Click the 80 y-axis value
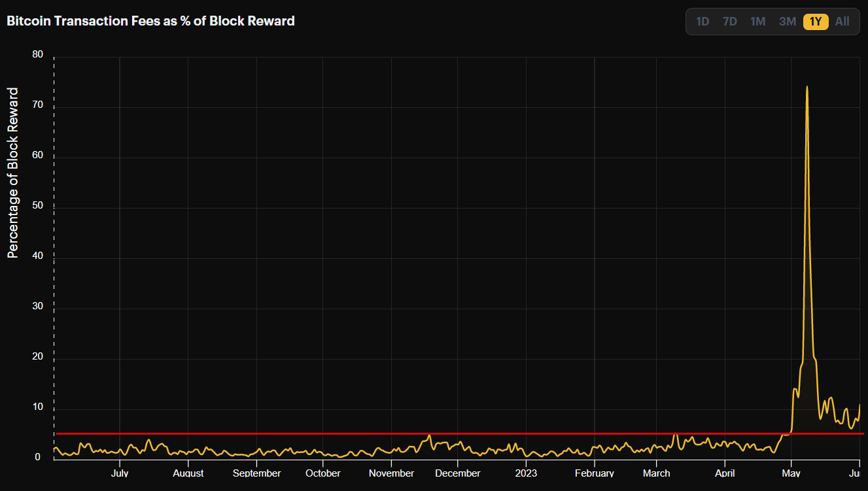The width and height of the screenshot is (868, 491). [37, 55]
